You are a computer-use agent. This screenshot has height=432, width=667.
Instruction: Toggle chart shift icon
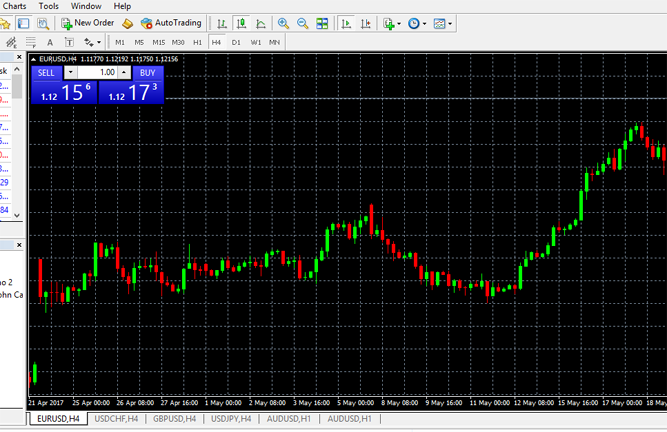click(x=365, y=22)
